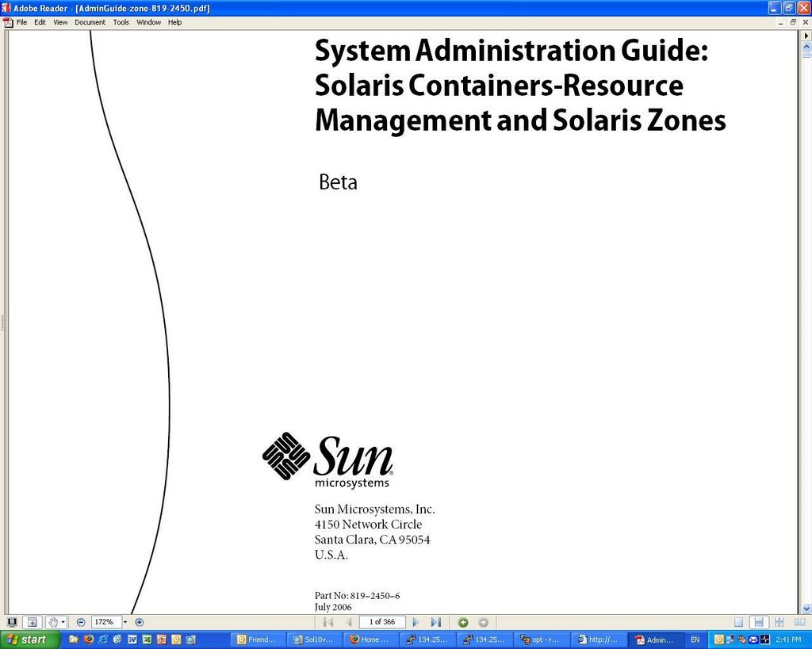Launch PowerPoint from Quick Launch

162,639
